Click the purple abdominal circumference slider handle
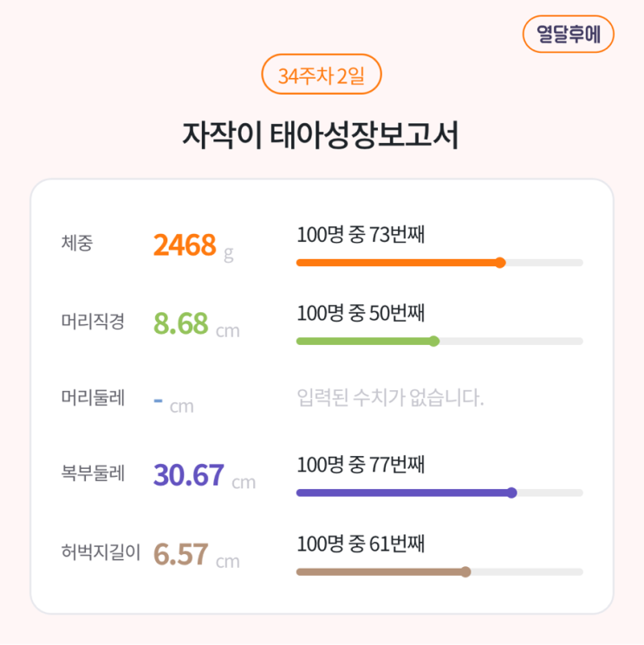 tap(511, 492)
